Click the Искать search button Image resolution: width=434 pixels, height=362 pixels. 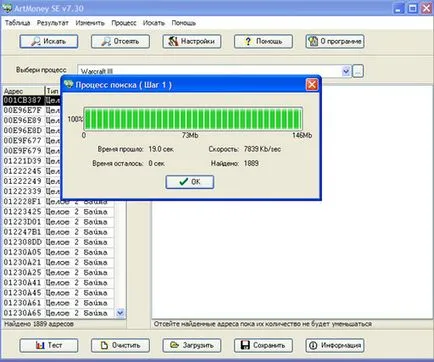[x=49, y=41]
